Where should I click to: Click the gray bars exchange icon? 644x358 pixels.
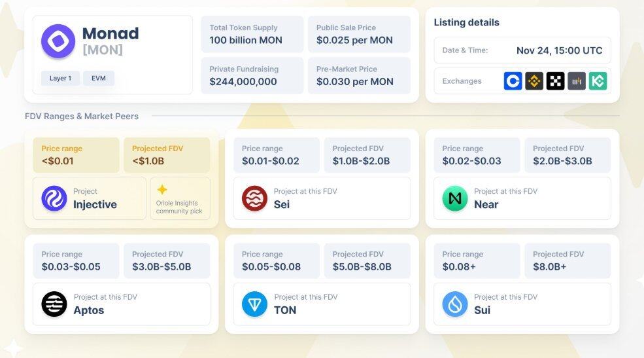pos(577,81)
